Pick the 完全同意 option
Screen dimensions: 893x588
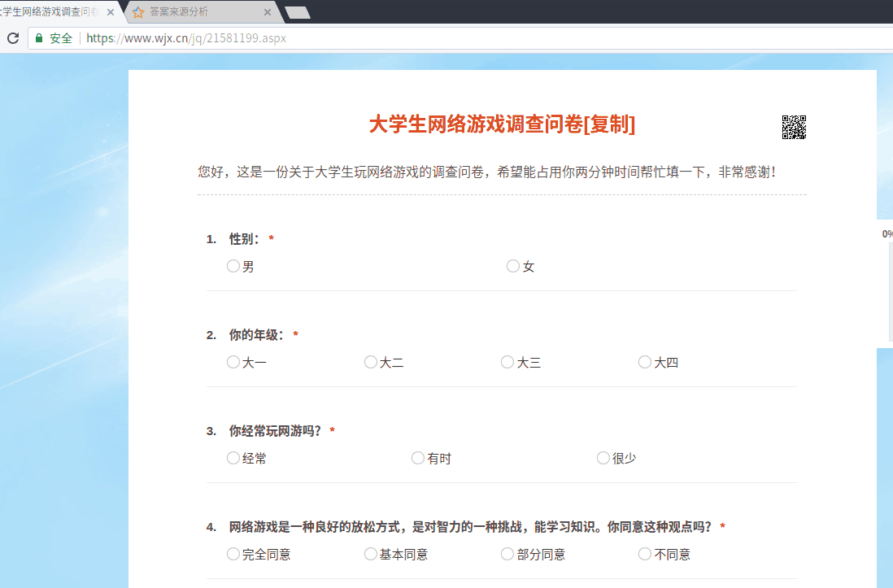pyautogui.click(x=233, y=554)
